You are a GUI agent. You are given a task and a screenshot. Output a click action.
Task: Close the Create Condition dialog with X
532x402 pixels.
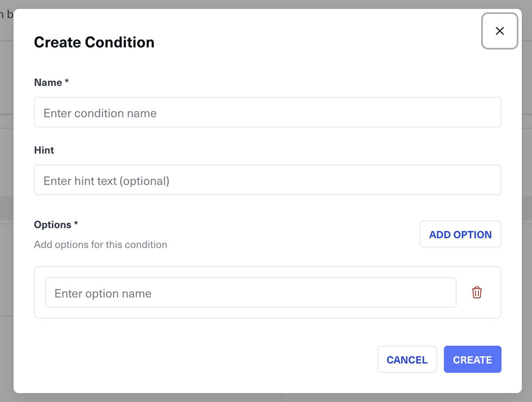point(500,31)
